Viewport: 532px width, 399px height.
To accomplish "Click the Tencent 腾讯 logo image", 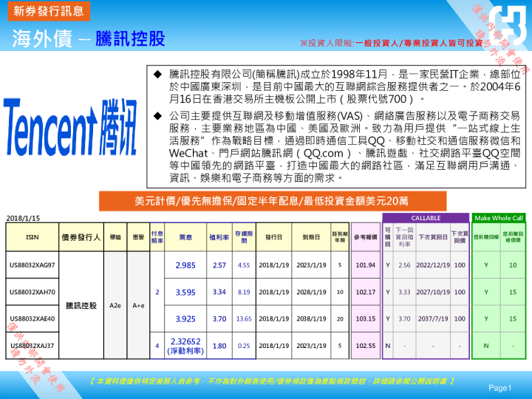I will tap(70, 127).
